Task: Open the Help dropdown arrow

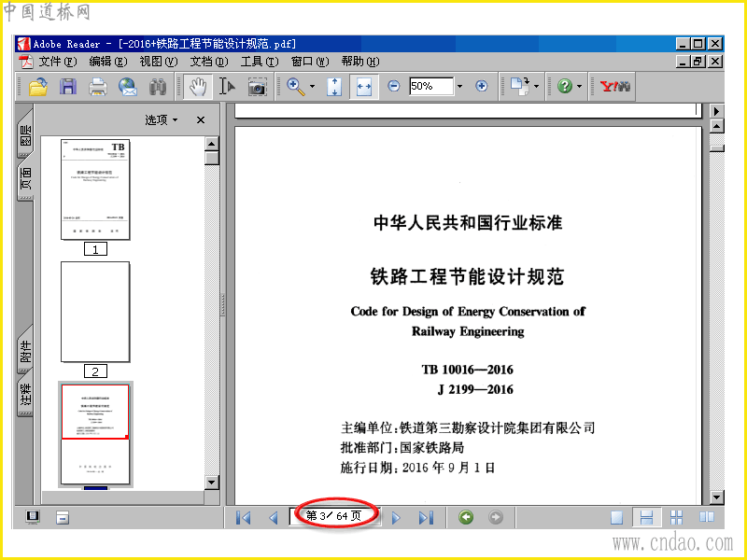Action: [x=579, y=86]
